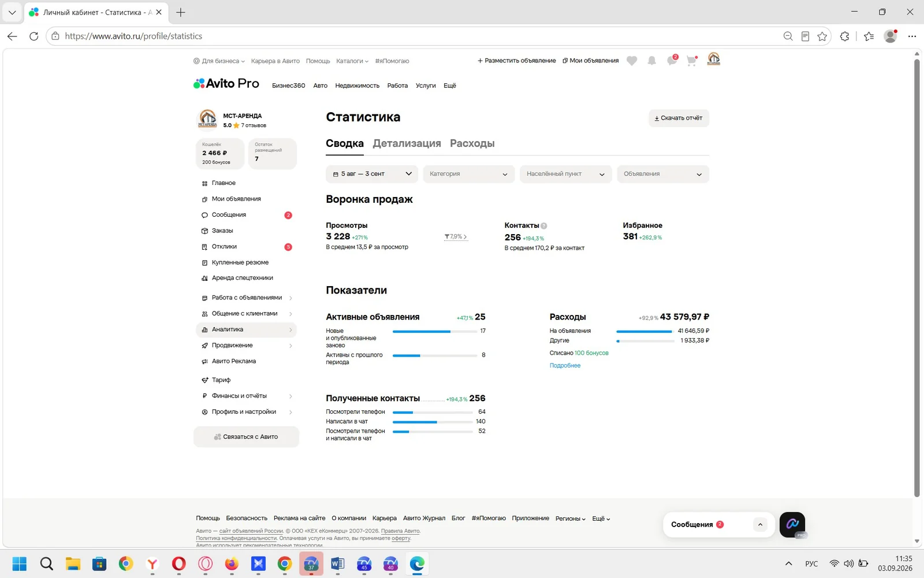This screenshot has height=578, width=924.
Task: Open browser extensions puzzle icon
Action: pyautogui.click(x=845, y=36)
